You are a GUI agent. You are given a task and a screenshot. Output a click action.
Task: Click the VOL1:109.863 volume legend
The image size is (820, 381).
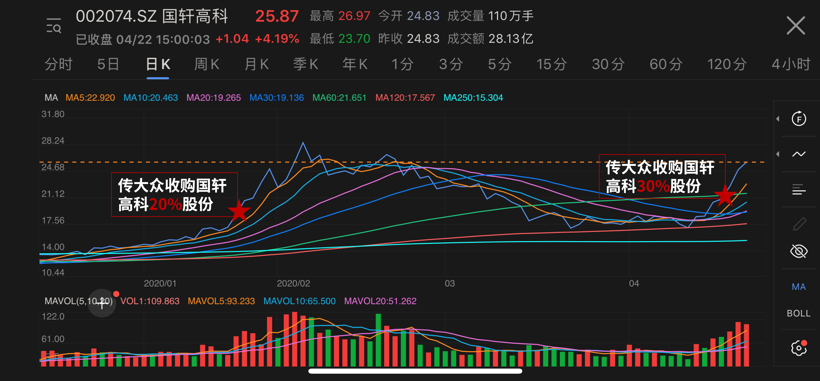150,301
